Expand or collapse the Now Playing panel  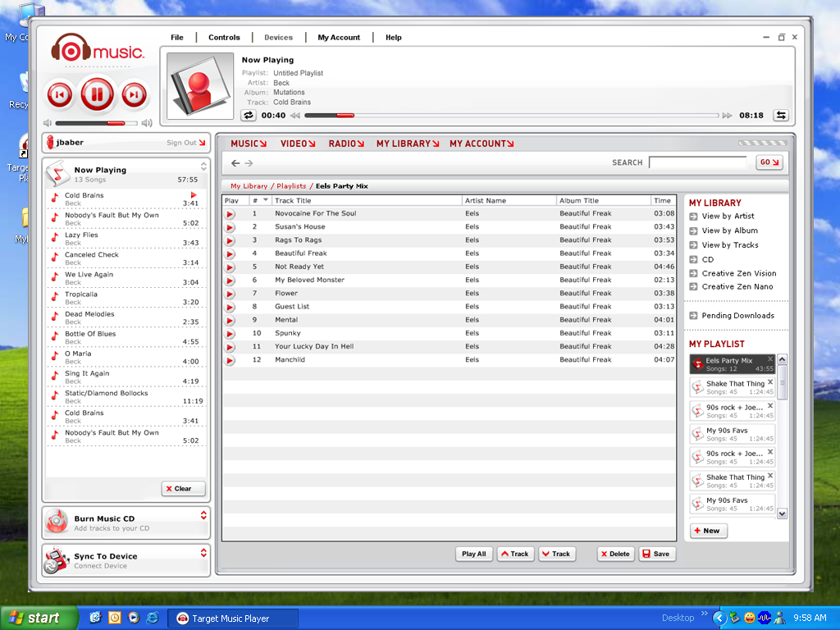coord(203,166)
